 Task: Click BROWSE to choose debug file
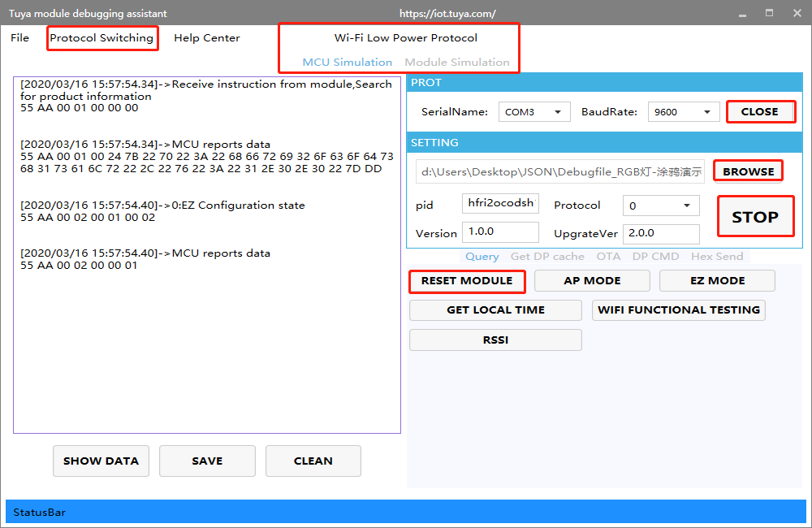[748, 171]
